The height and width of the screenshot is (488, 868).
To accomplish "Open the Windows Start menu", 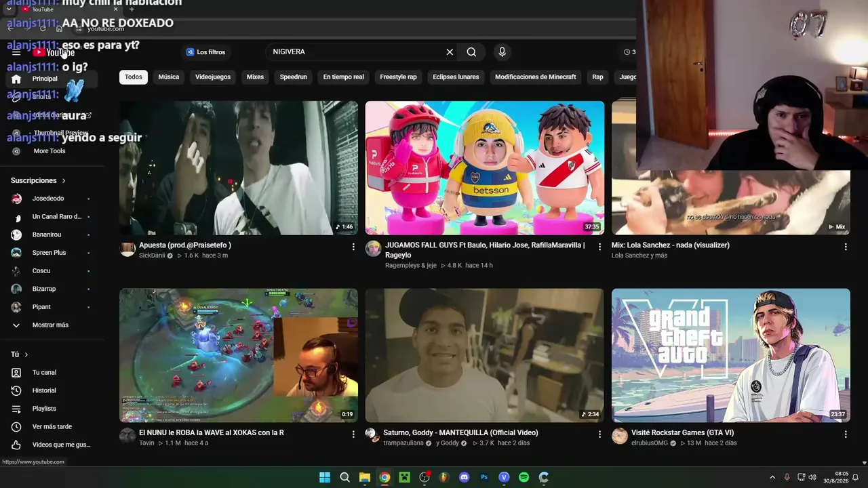I will [x=325, y=477].
